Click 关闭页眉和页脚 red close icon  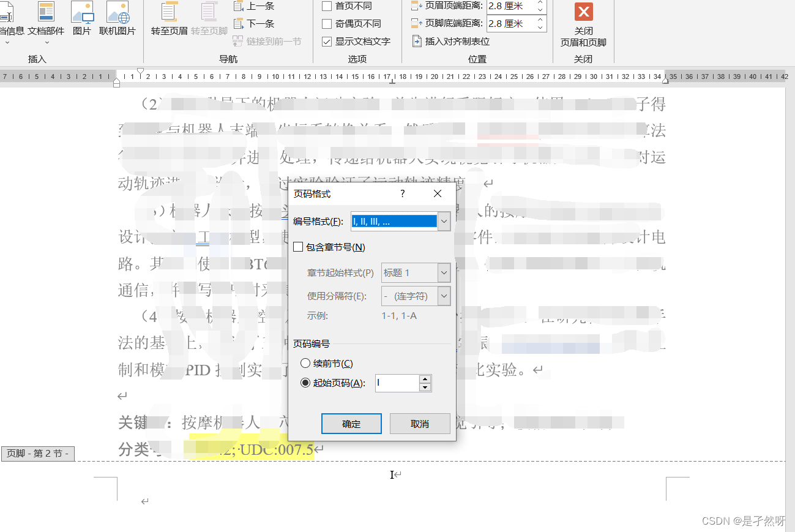tap(584, 12)
